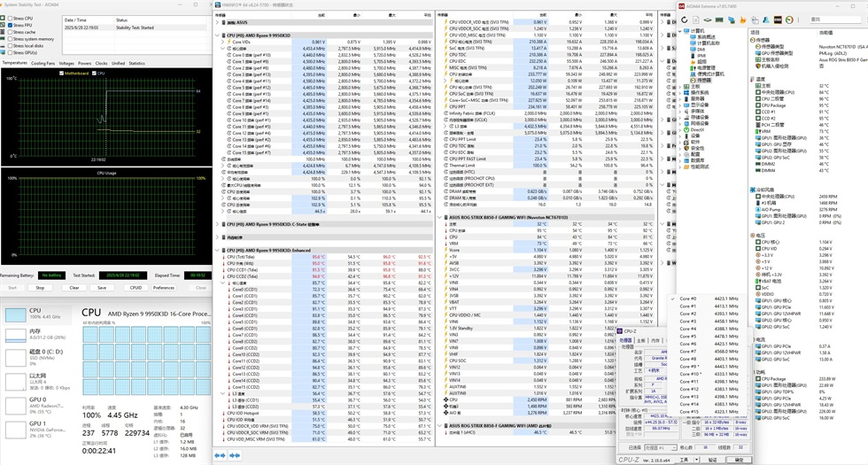Select Core #15 entry in clock popup
Viewport: 868px width, 465px height.
(709, 411)
